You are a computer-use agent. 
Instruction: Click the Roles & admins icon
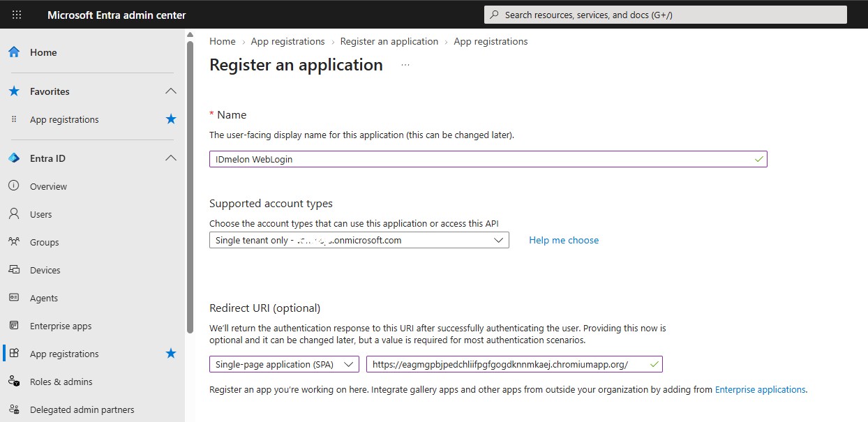(x=14, y=382)
